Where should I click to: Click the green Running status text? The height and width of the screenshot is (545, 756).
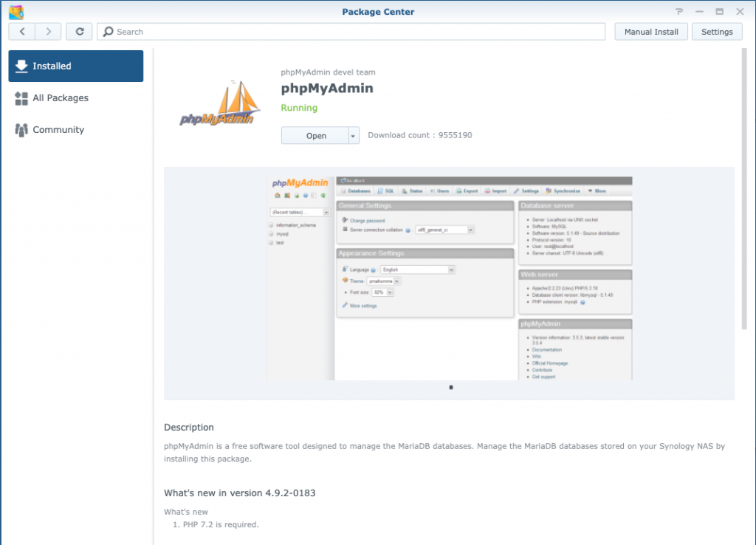(x=299, y=108)
